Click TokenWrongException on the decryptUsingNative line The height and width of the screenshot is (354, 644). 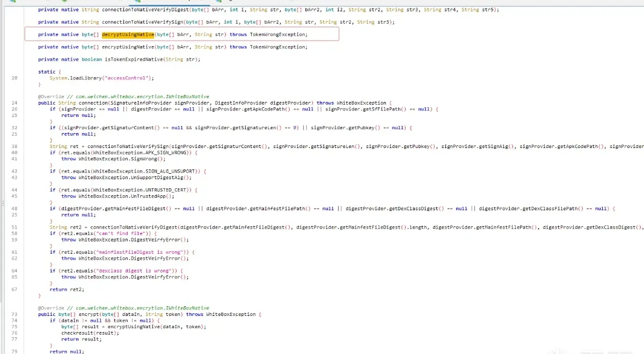coord(279,34)
